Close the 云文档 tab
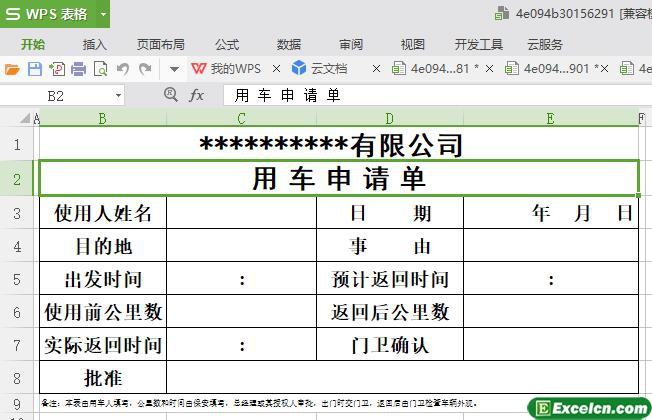The image size is (652, 420). pos(375,69)
